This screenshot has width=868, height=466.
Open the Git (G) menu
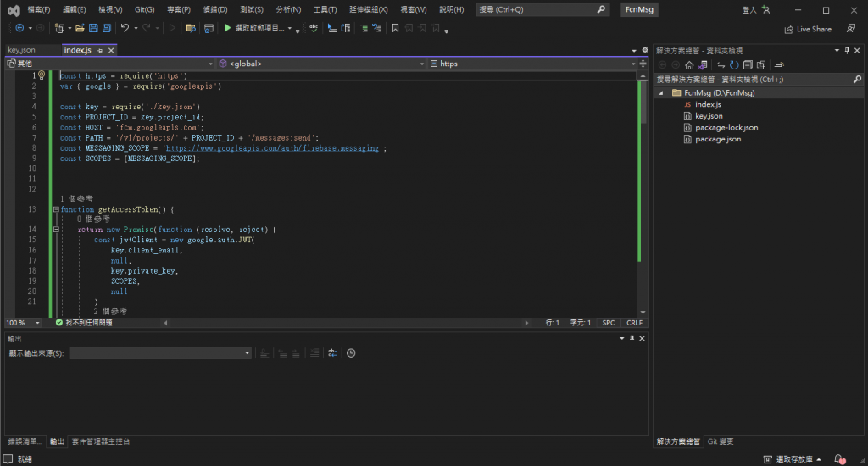point(144,9)
